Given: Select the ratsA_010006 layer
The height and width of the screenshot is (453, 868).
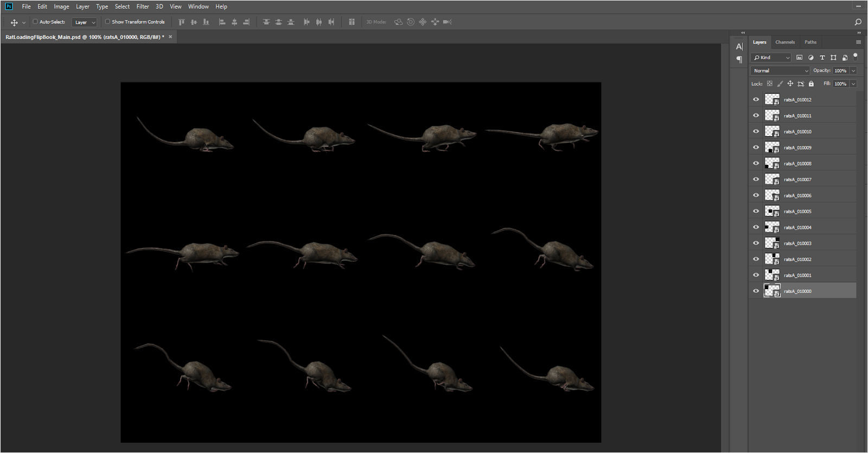Looking at the screenshot, I should pyautogui.click(x=797, y=196).
